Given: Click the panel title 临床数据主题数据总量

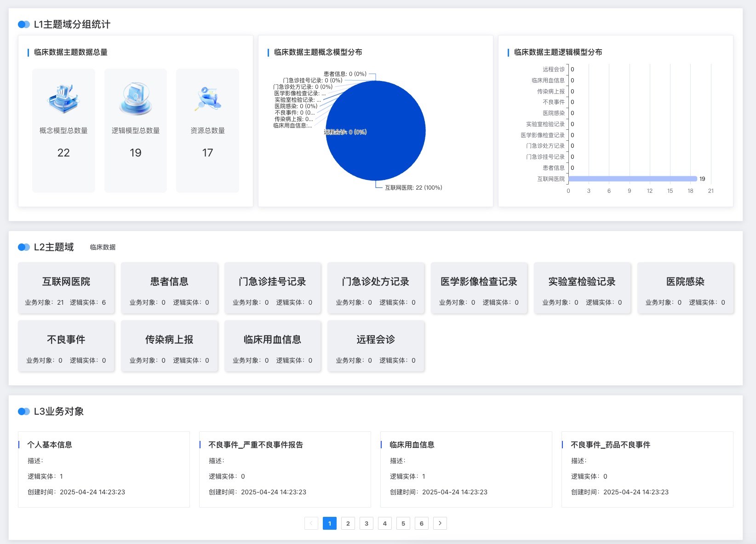Looking at the screenshot, I should coord(71,52).
